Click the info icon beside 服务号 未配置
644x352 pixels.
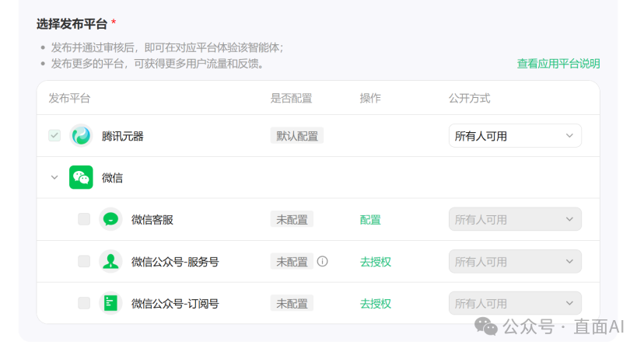[x=322, y=262]
